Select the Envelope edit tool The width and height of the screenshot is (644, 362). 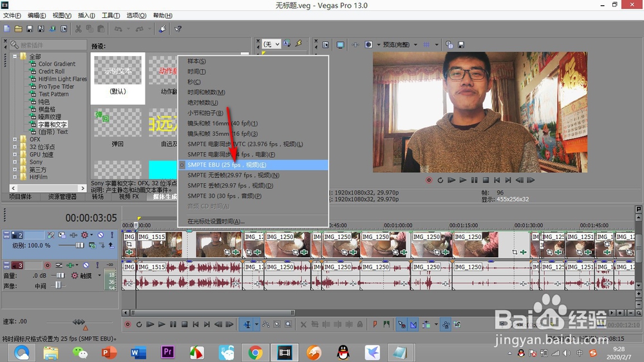point(266,325)
